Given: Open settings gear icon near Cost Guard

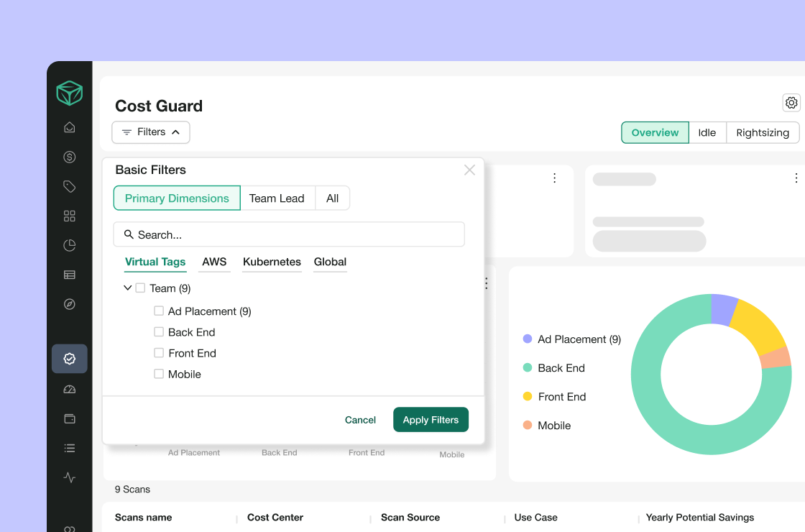Looking at the screenshot, I should coord(791,103).
